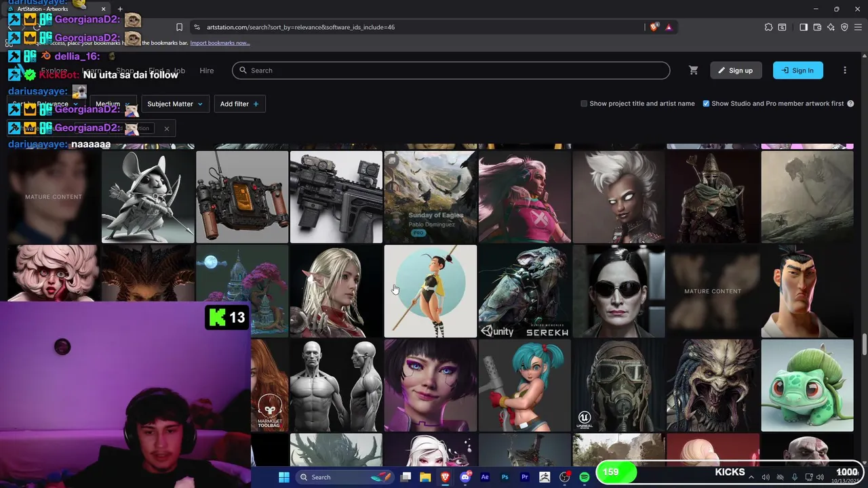Open the Sunday of Eagles artwork thumbnail
The width and height of the screenshot is (868, 488).
coord(431,197)
